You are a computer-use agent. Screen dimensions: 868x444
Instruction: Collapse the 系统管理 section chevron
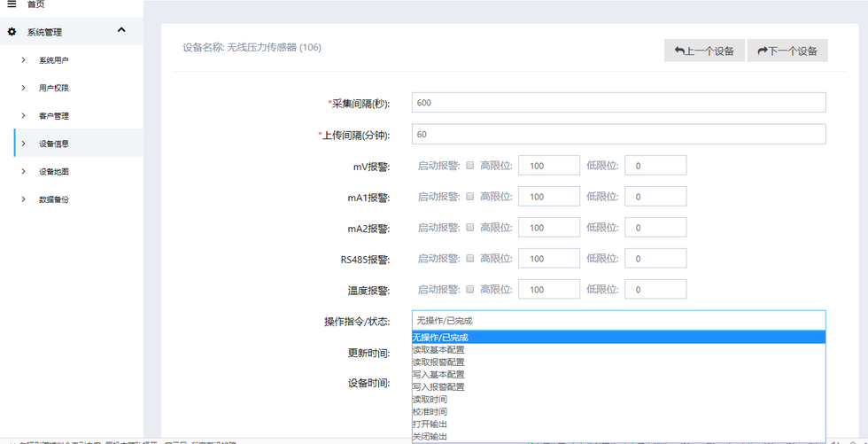coord(121,31)
